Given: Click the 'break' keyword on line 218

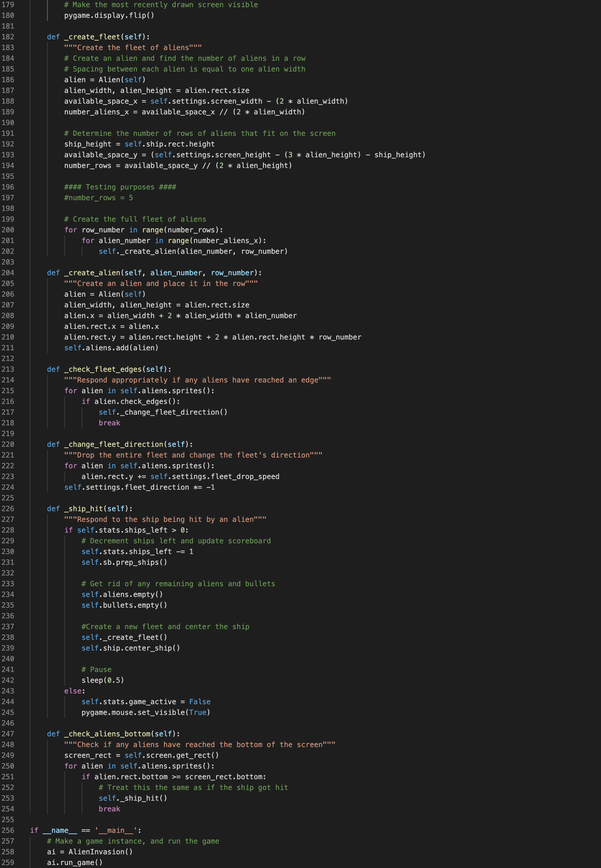Looking at the screenshot, I should pos(109,423).
